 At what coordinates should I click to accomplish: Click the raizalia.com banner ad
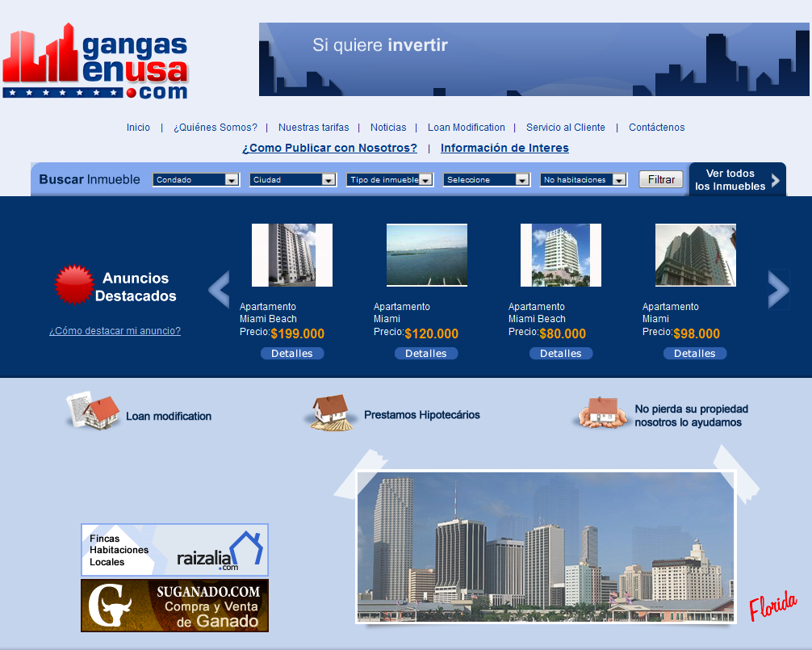pos(174,550)
